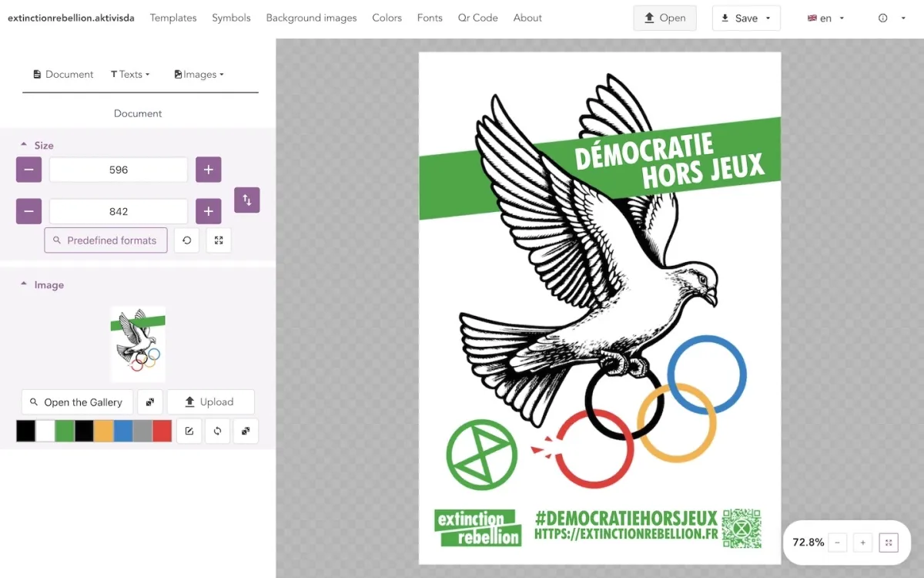Zoom out the canvas with minus button

pos(838,543)
